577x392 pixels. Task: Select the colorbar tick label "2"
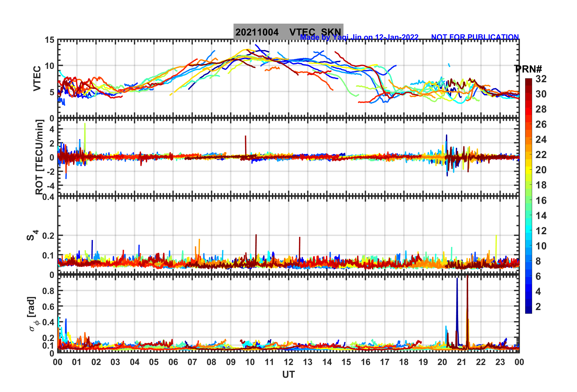coord(538,307)
